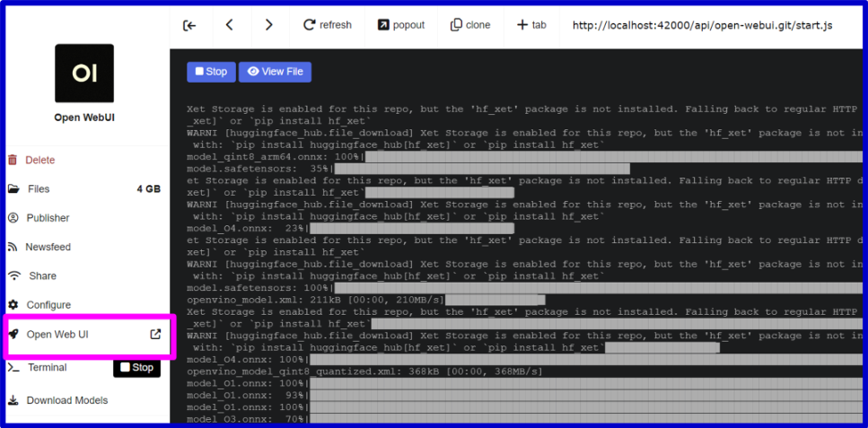868x428 pixels.
Task: Click the model_qint8_arm64.onnx progress bar
Action: click(616, 157)
